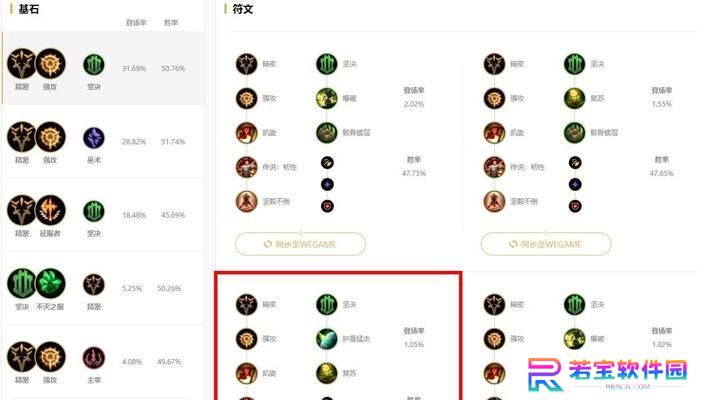The height and width of the screenshot is (400, 708).
Task: Click 传说:韧性 rune in the 47.65% win-rate page
Action: click(x=494, y=167)
